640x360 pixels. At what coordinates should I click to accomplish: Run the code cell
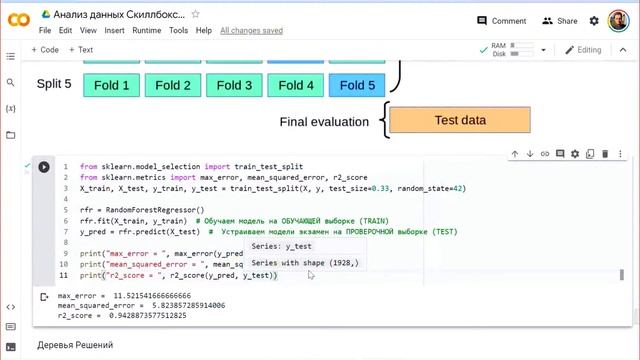(x=44, y=167)
